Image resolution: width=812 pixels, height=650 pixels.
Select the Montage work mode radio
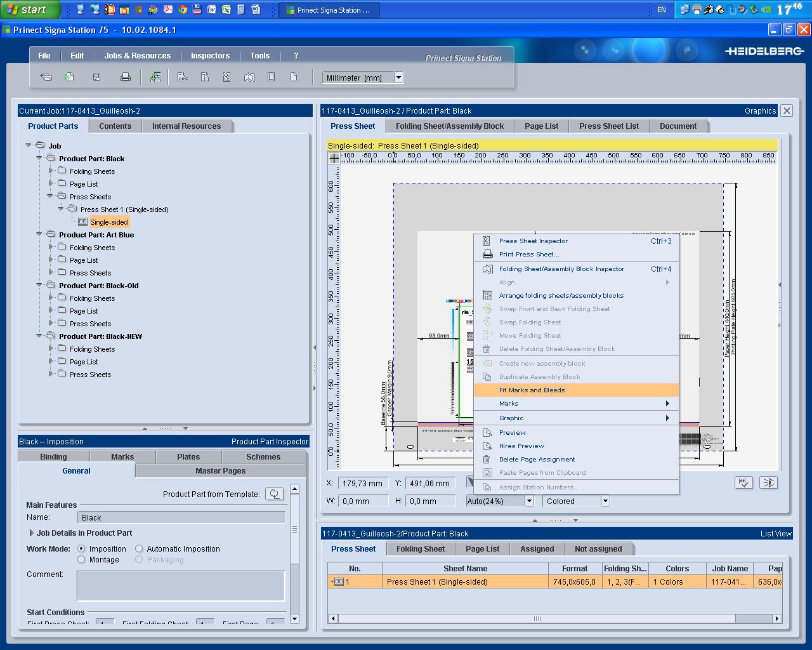coord(81,559)
